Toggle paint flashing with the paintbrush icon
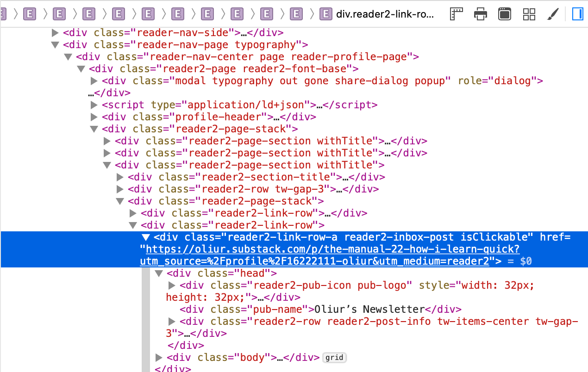 coord(553,14)
